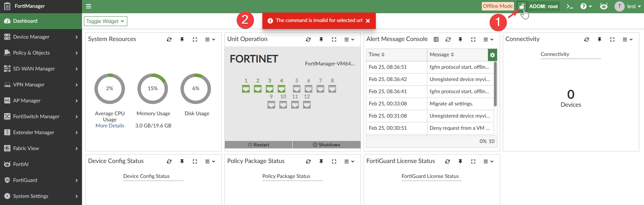The image size is (644, 205).
Task: Open System Settings sidebar item
Action: pyautogui.click(x=41, y=196)
